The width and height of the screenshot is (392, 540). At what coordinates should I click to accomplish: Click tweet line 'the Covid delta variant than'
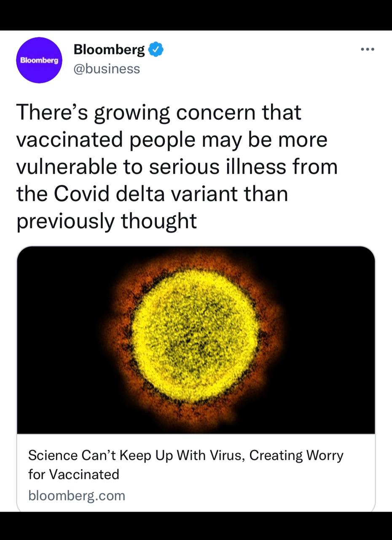pyautogui.click(x=152, y=194)
